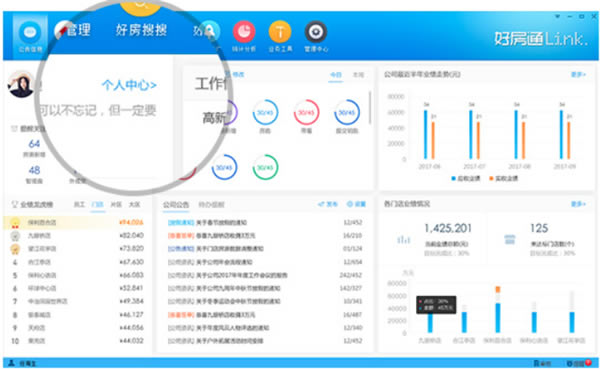Viewport: 600px width, 369px height.
Task: Open the orange T business tools module
Action: click(x=280, y=32)
